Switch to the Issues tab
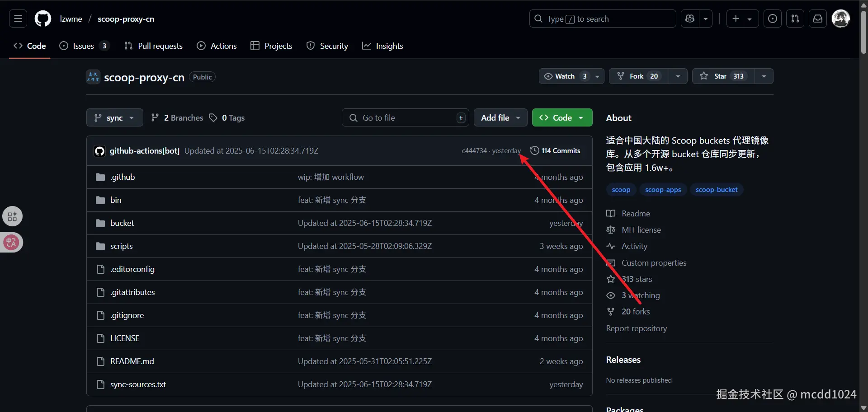The image size is (868, 412). pos(85,46)
